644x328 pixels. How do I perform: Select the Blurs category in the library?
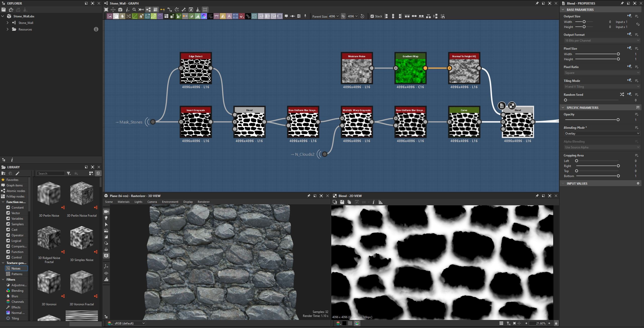tap(15, 296)
